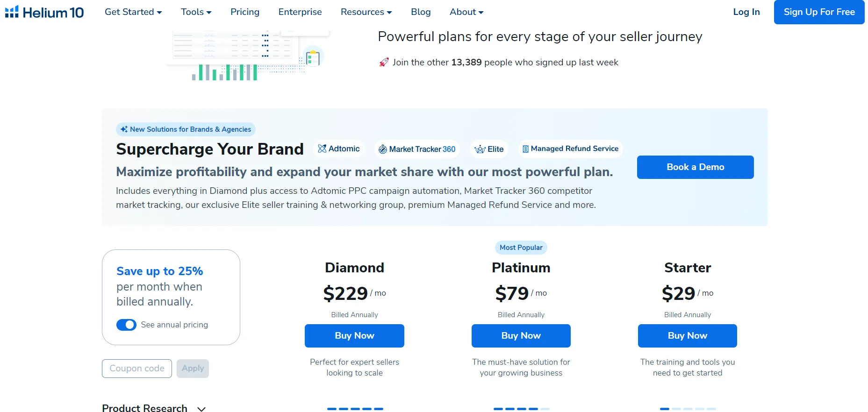Click Buy Now for the Platinum plan
Image resolution: width=868 pixels, height=412 pixels.
click(521, 336)
